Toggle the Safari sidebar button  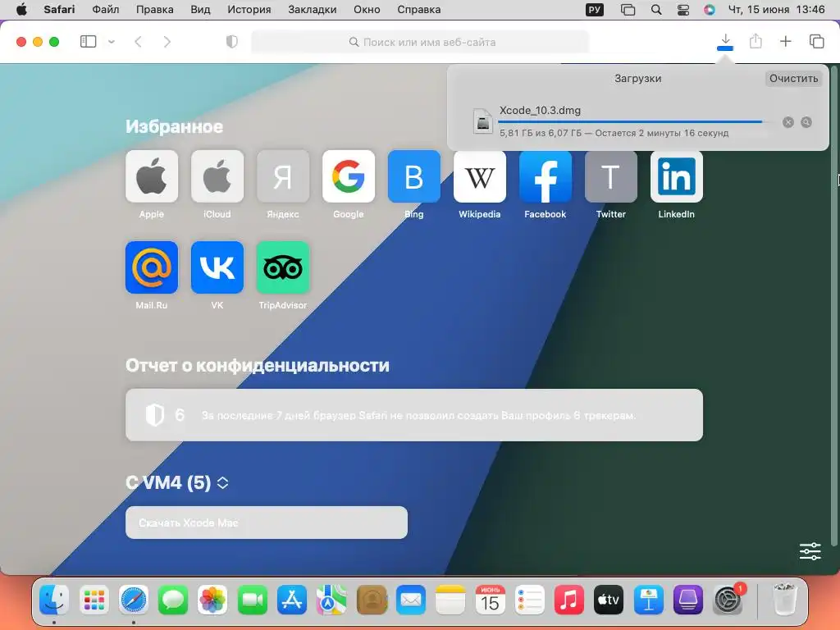pos(88,42)
